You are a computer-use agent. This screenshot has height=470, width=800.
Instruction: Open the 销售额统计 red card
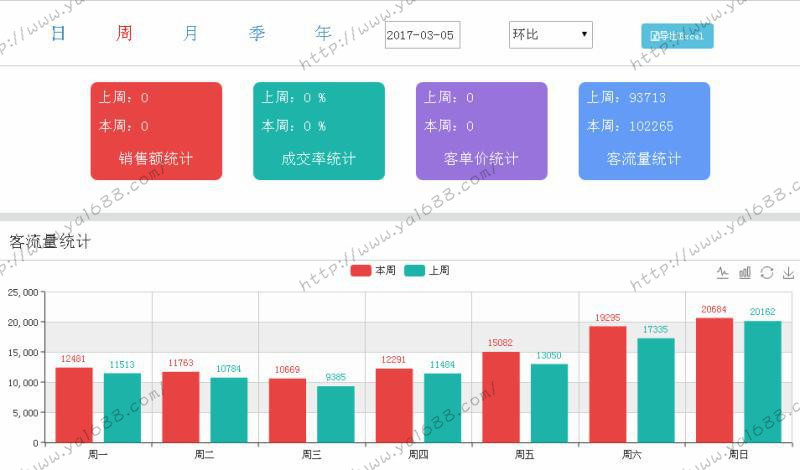coord(156,131)
